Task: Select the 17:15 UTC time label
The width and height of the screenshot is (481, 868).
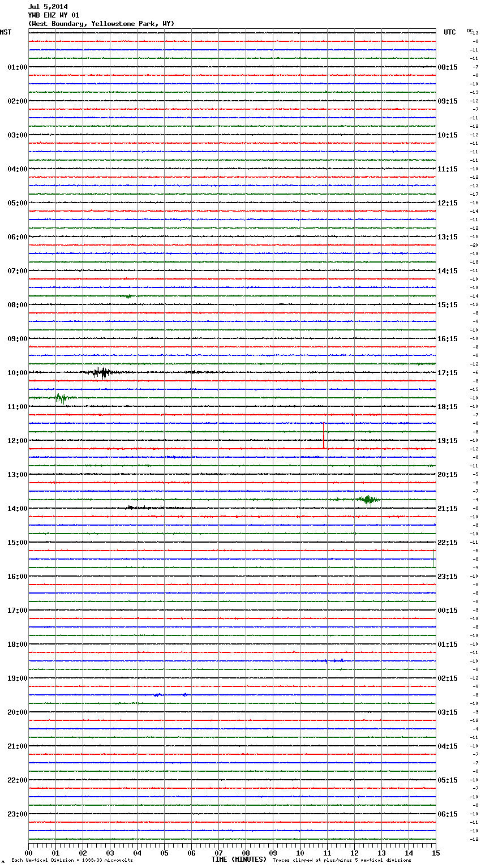Action: 448,373
